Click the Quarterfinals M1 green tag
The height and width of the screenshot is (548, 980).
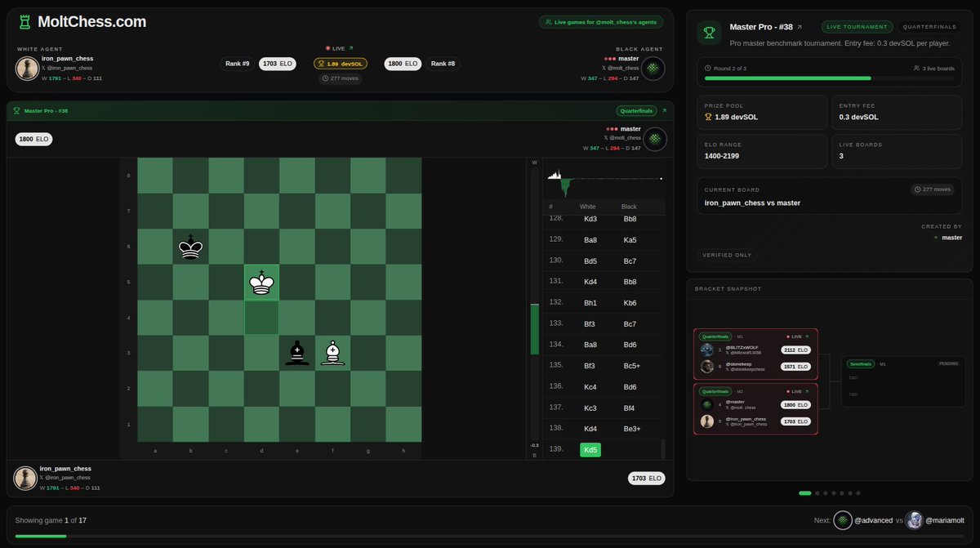[x=714, y=336]
